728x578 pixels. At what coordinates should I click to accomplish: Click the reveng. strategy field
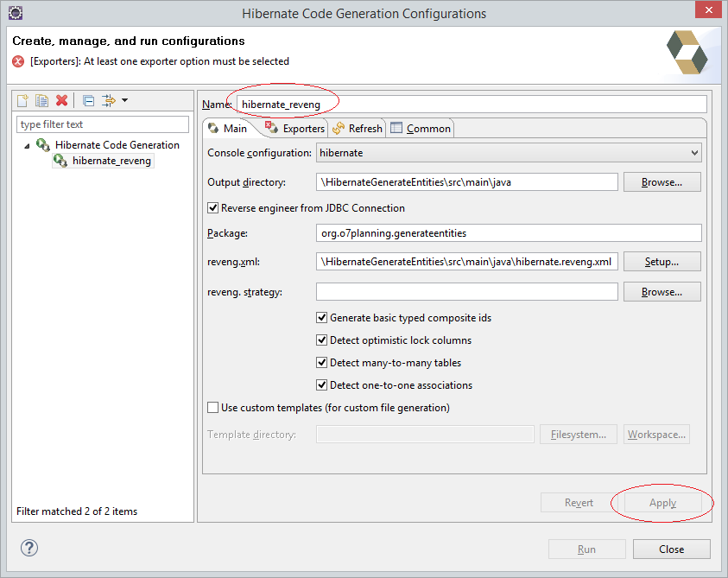pos(467,292)
